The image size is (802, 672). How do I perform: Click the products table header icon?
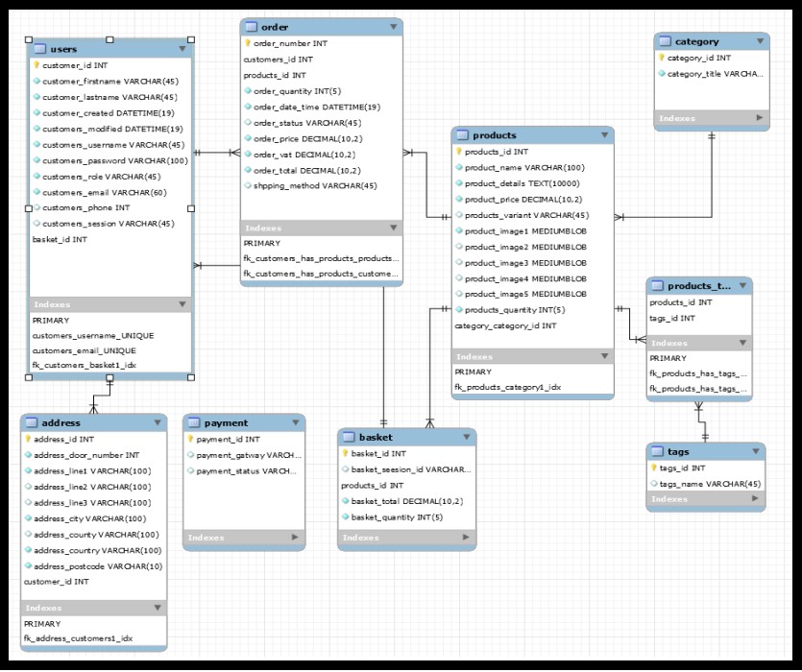[462, 135]
